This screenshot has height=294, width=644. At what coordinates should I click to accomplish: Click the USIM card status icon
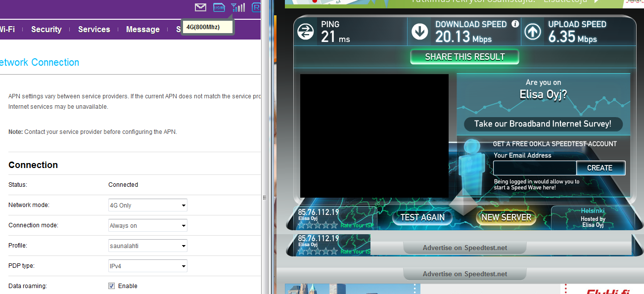[x=219, y=7]
